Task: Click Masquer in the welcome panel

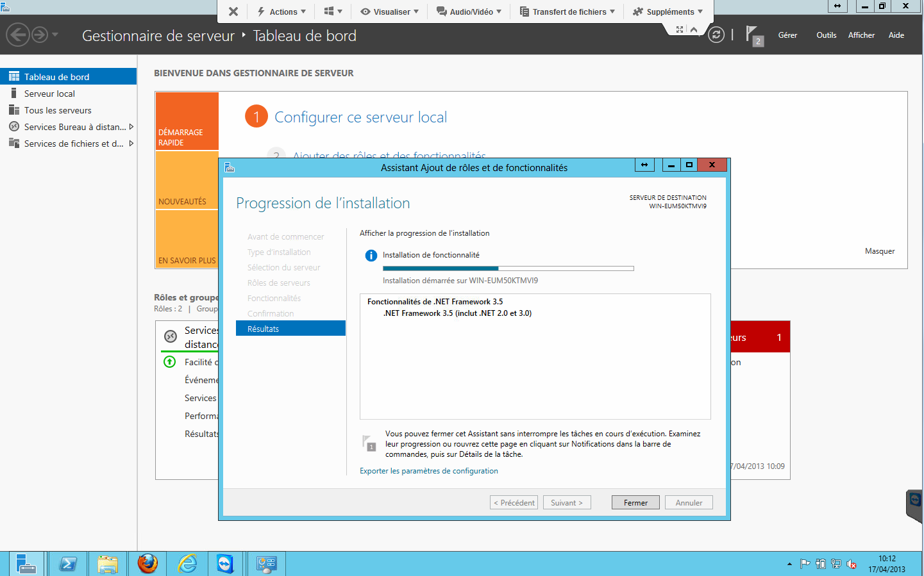Action: [x=879, y=251]
